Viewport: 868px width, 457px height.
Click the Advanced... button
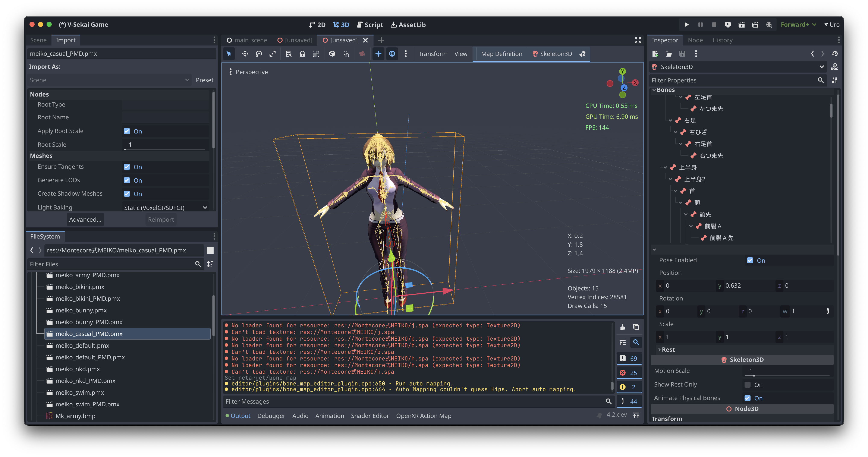(x=85, y=219)
